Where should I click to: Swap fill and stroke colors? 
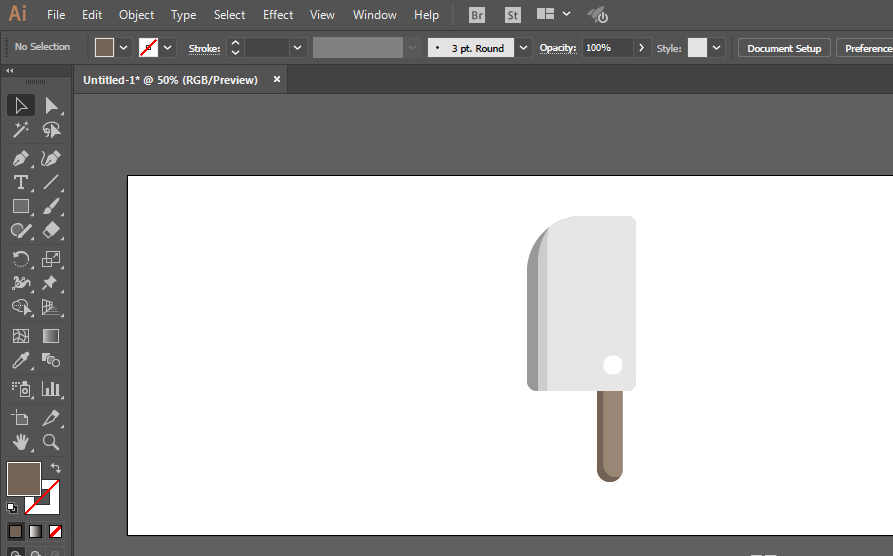point(56,468)
